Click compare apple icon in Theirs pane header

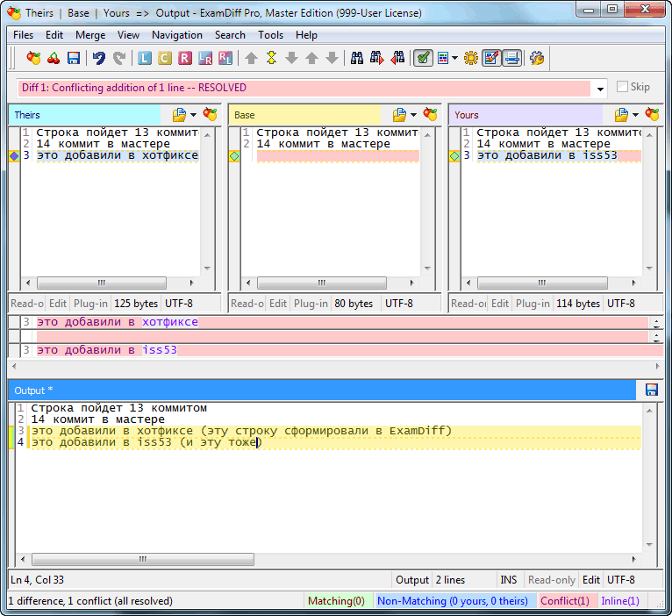pos(210,114)
